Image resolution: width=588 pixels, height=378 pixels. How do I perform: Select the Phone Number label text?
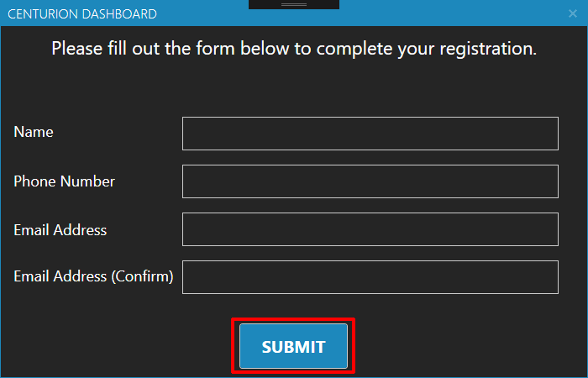click(64, 181)
